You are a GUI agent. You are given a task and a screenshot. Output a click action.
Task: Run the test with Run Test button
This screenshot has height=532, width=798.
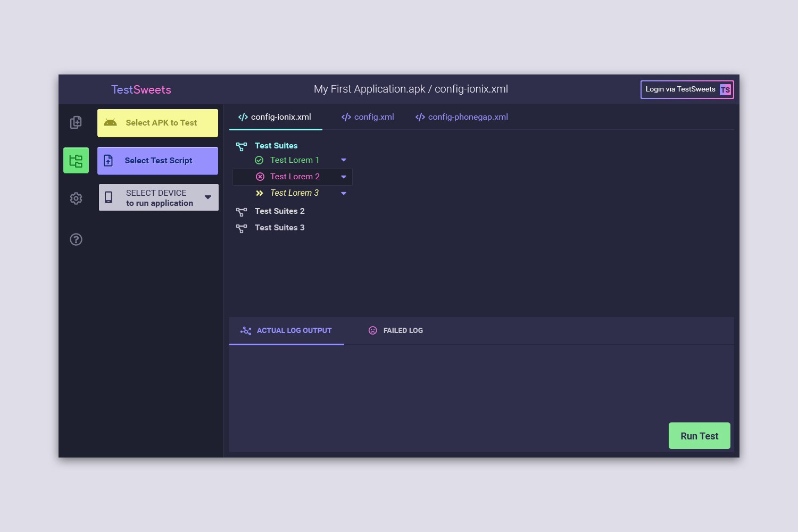[700, 436]
